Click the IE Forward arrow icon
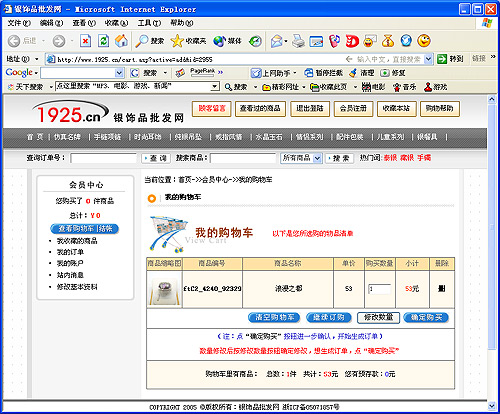This screenshot has height=414, width=500. pyautogui.click(x=59, y=41)
